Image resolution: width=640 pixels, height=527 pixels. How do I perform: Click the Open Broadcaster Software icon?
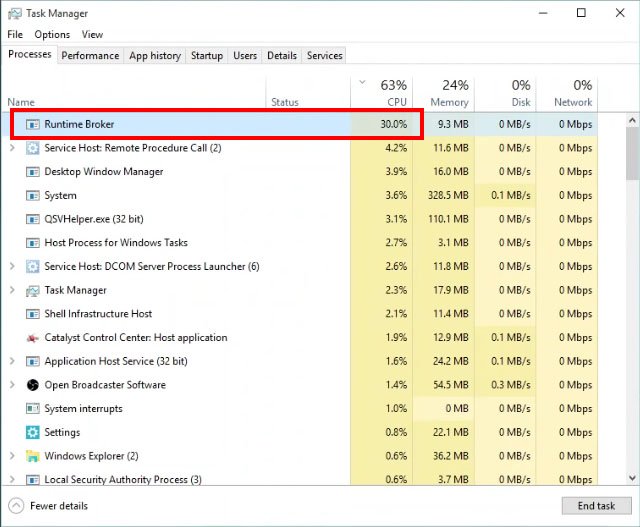(33, 385)
